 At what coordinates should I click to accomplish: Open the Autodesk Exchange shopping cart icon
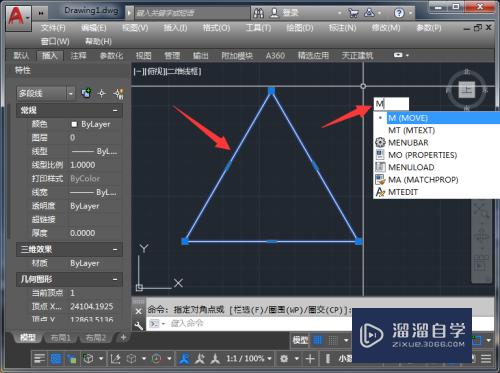point(353,13)
